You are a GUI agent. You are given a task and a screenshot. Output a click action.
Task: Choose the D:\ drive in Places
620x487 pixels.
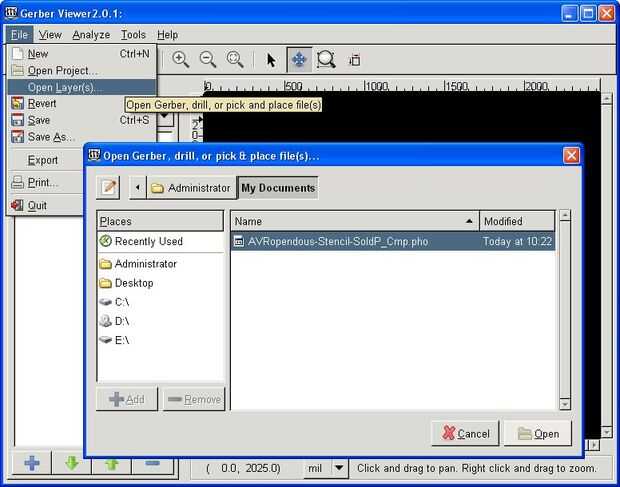[x=160, y=321]
